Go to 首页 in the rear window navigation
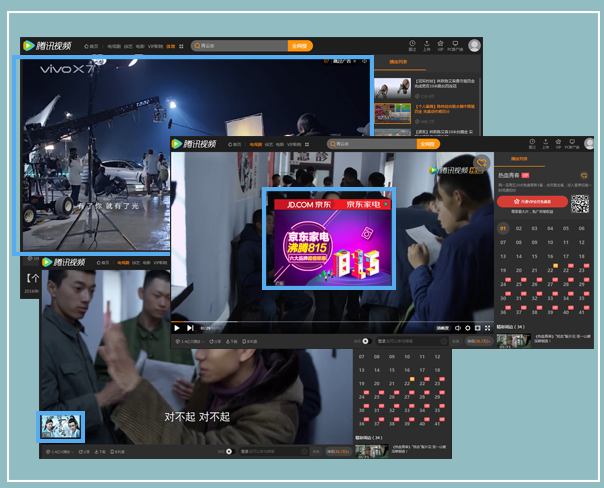Screen dimensions: 604x488 (x=92, y=46)
